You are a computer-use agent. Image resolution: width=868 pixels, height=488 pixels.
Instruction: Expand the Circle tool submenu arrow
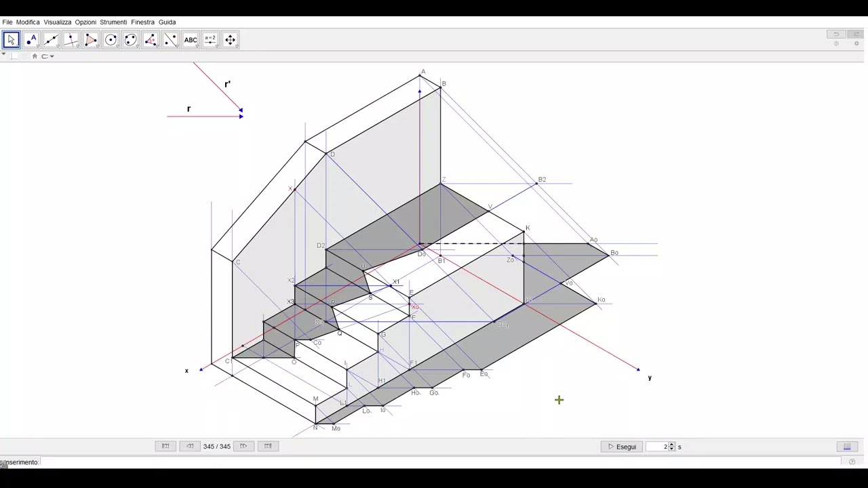(117, 47)
